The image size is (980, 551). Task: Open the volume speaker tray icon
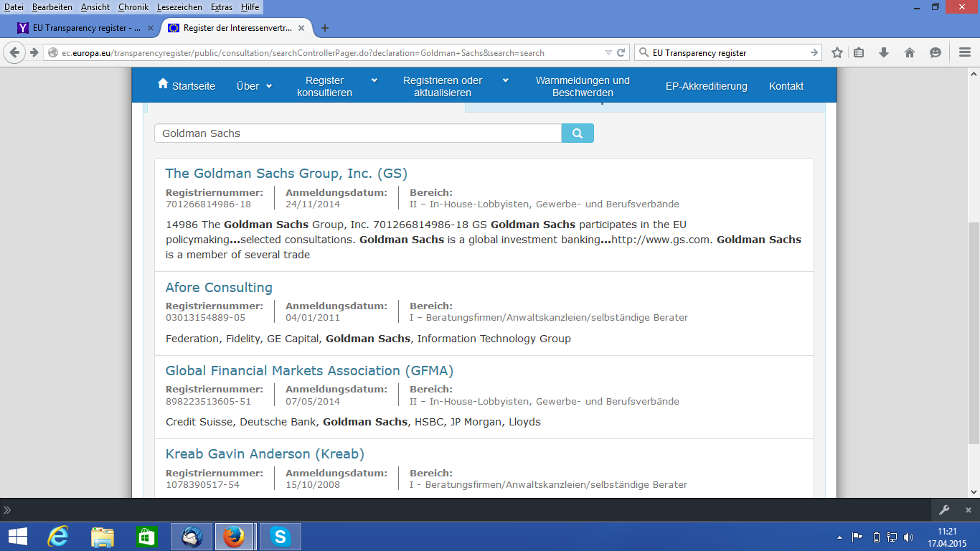click(908, 537)
